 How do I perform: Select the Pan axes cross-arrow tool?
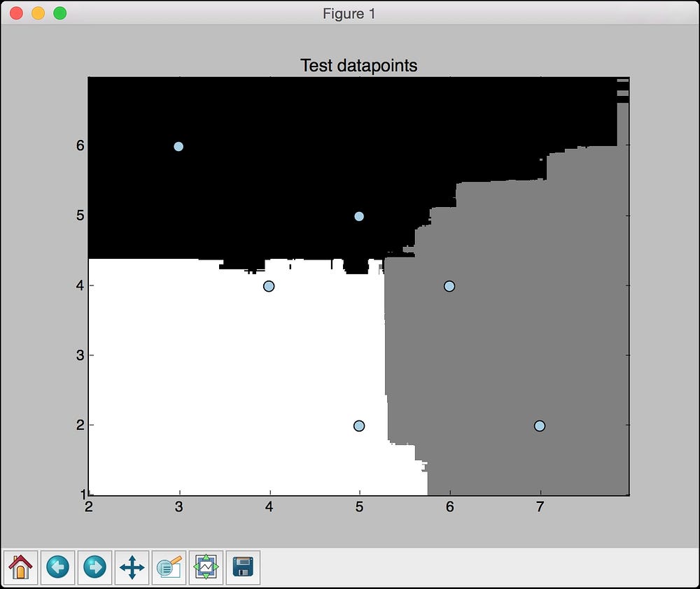pyautogui.click(x=132, y=567)
